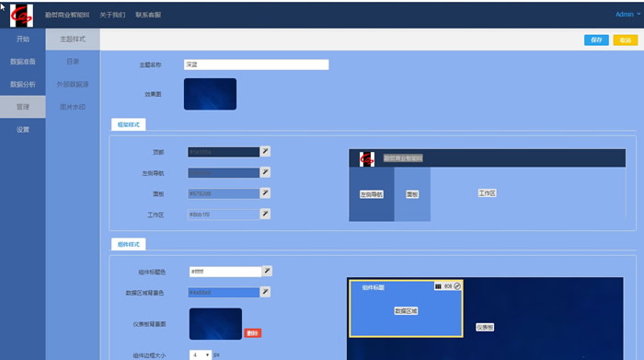Click the yellow 取消 button
The image size is (644, 360).
point(625,40)
